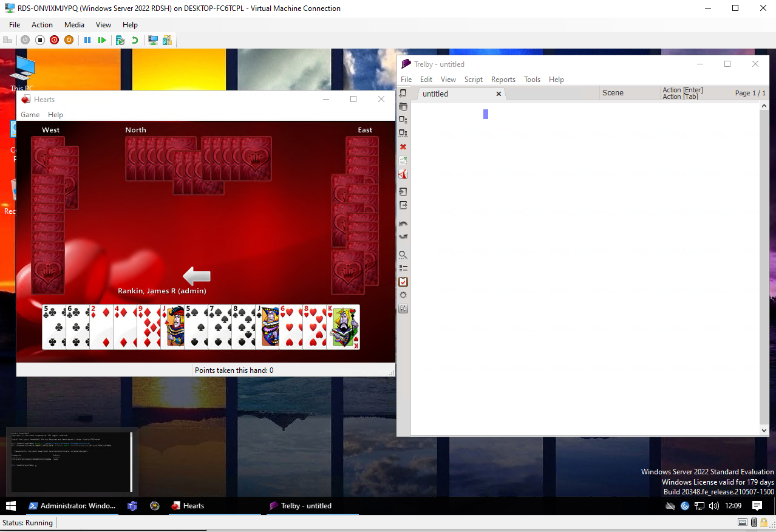Pause the virtual machine
Screen dimensions: 776x532
tap(87, 40)
